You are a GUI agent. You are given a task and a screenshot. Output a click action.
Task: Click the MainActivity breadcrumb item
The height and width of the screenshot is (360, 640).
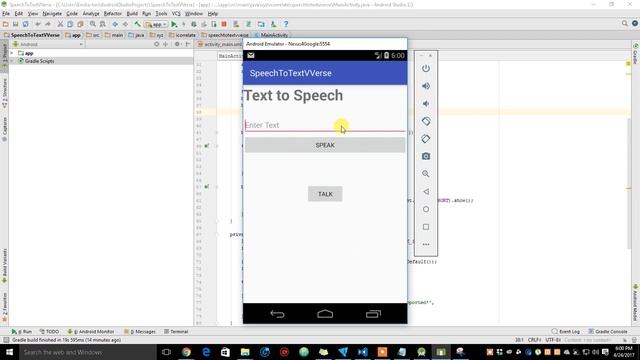tap(271, 35)
